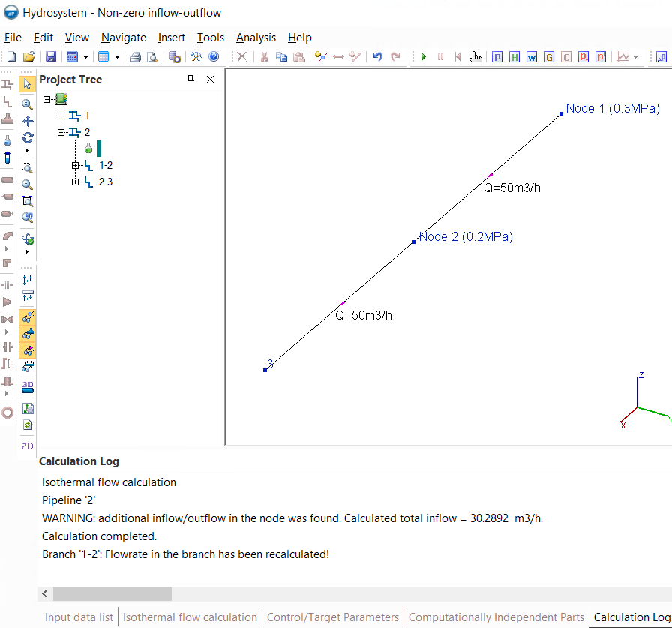Expand pipeline 1 in Project Tree

point(62,116)
